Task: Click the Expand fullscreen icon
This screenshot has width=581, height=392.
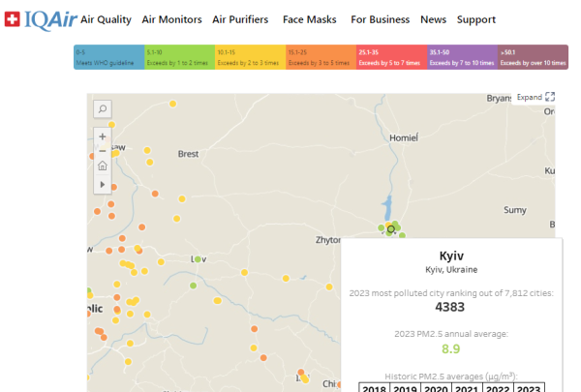Action: coord(550,97)
